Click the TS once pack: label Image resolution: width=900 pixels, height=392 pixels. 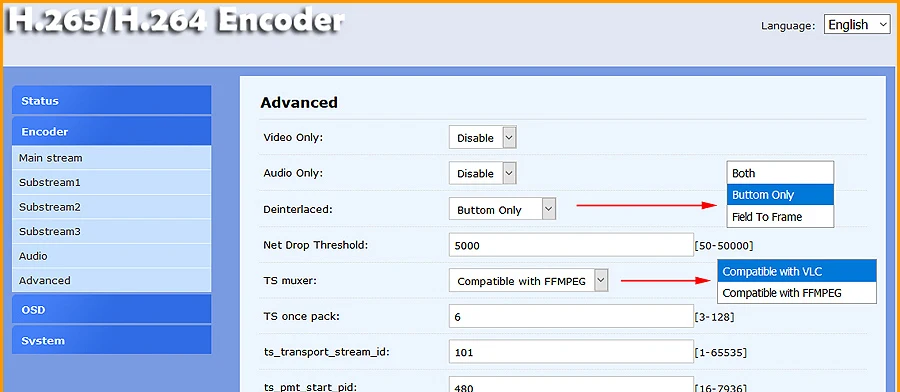(x=301, y=316)
